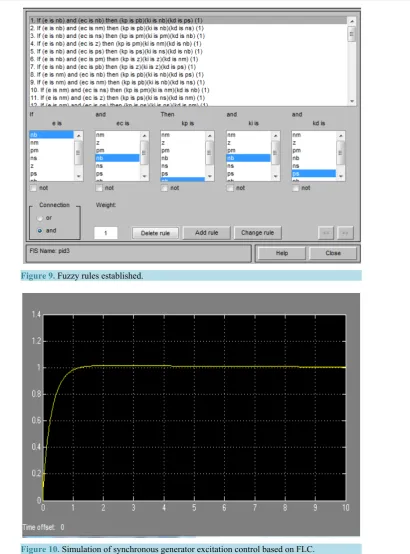Screen dimensions: 410x554
Task: Click the rule list scroll-down arrow
Action: click(x=352, y=101)
